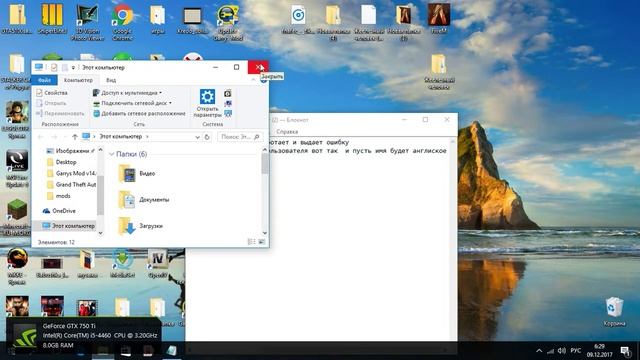640x360 pixels.
Task: Select Этот компьютер in the navigation pane
Action: 69,226
